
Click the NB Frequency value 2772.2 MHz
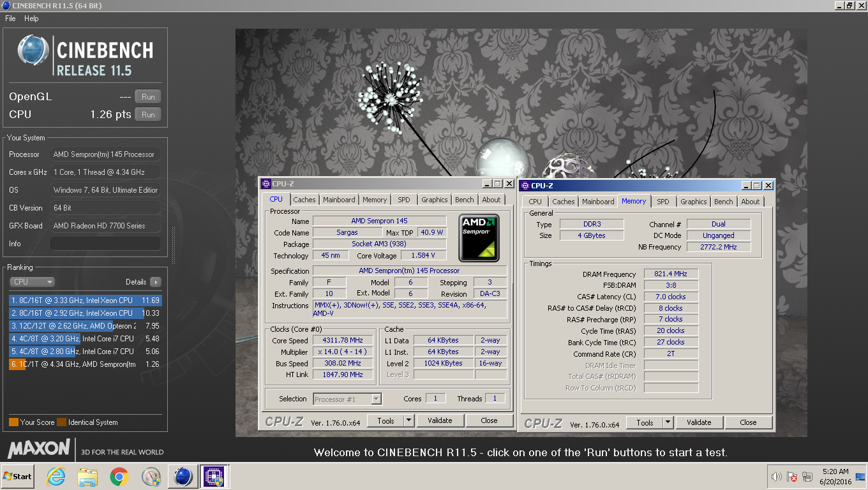click(x=719, y=247)
